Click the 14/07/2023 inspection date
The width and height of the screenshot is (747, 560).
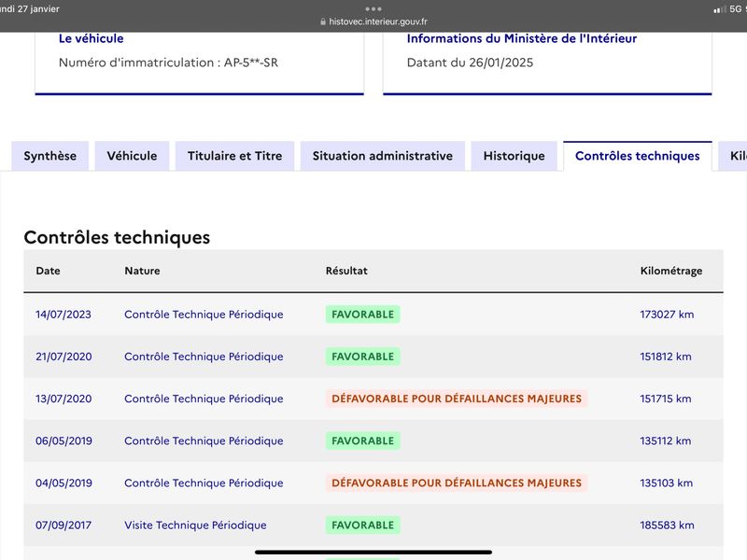tap(63, 315)
